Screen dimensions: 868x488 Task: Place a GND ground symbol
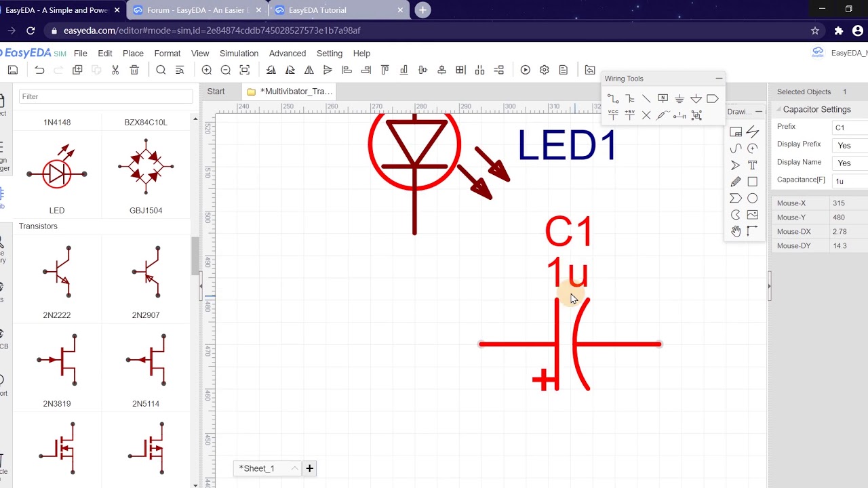click(x=679, y=99)
